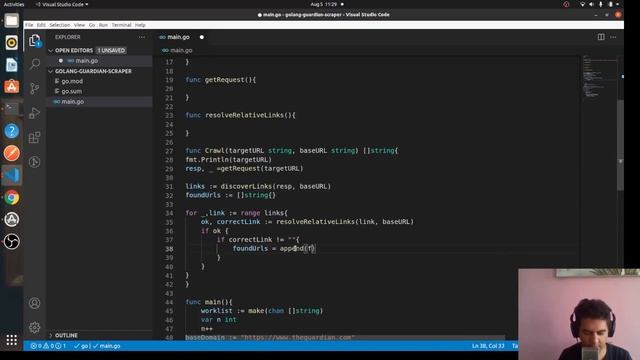The image size is (640, 360).
Task: Open Software Updater in dock
Action: (11, 220)
